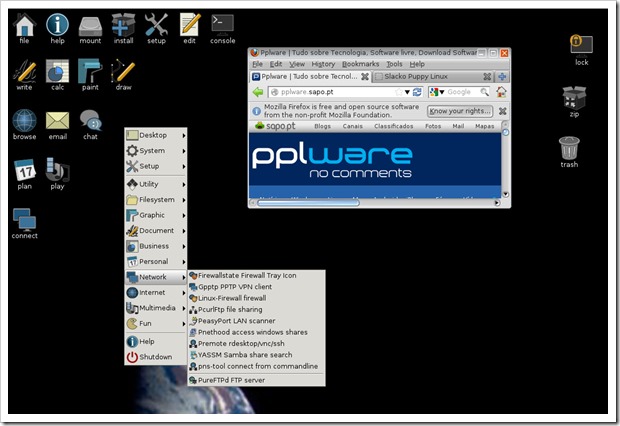Launch the mount drives icon

click(x=90, y=28)
